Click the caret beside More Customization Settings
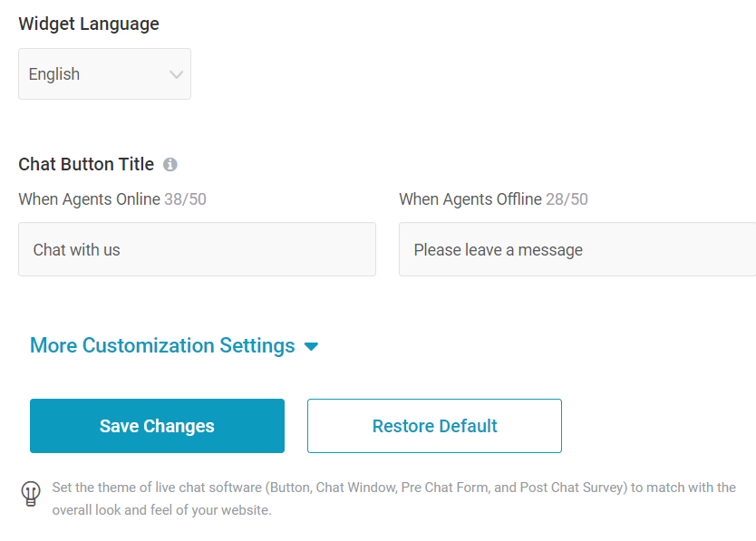756x541 pixels. (312, 346)
